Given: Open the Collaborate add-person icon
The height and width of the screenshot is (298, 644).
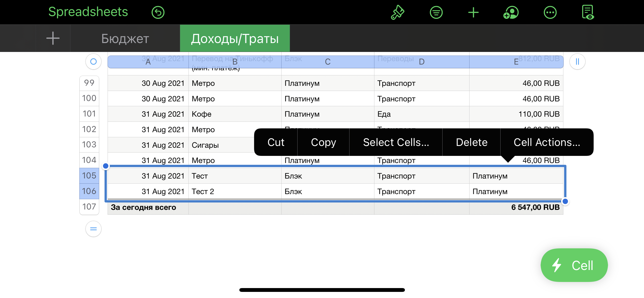Looking at the screenshot, I should (x=511, y=12).
